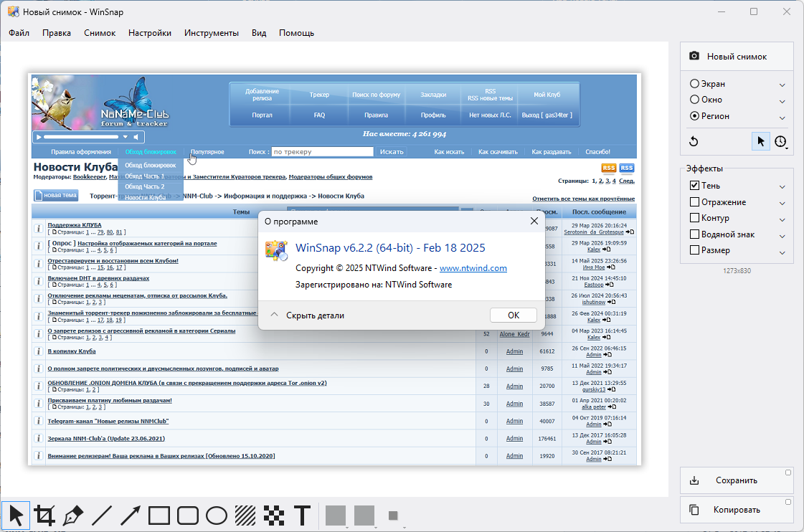Activate the Pixelate tool
The width and height of the screenshot is (804, 532).
[274, 515]
